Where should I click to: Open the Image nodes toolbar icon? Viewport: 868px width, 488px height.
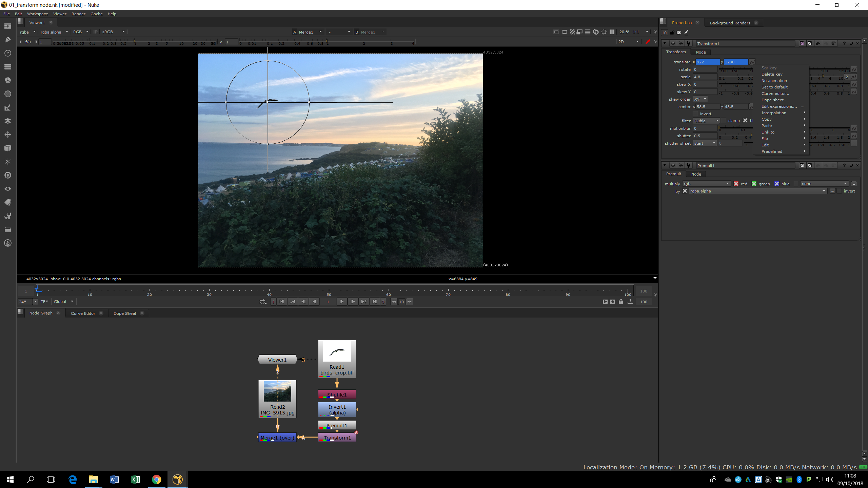coord(8,26)
